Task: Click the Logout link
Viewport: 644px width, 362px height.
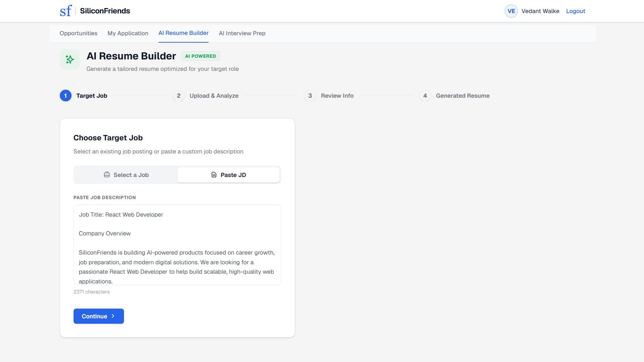Action: click(575, 11)
